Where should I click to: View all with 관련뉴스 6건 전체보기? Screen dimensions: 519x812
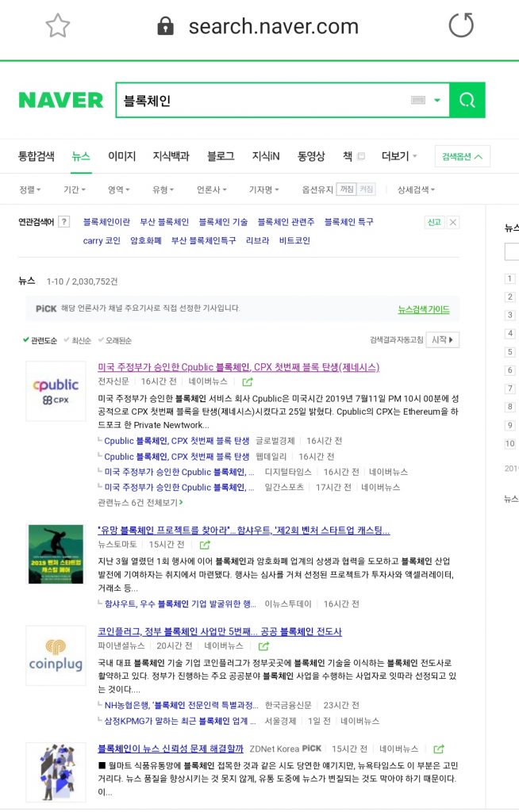point(140,502)
